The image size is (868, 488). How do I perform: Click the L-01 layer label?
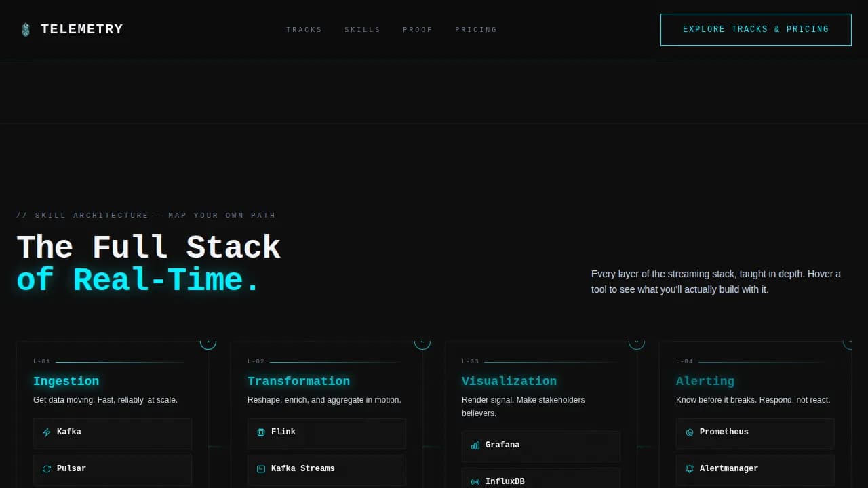click(x=41, y=362)
